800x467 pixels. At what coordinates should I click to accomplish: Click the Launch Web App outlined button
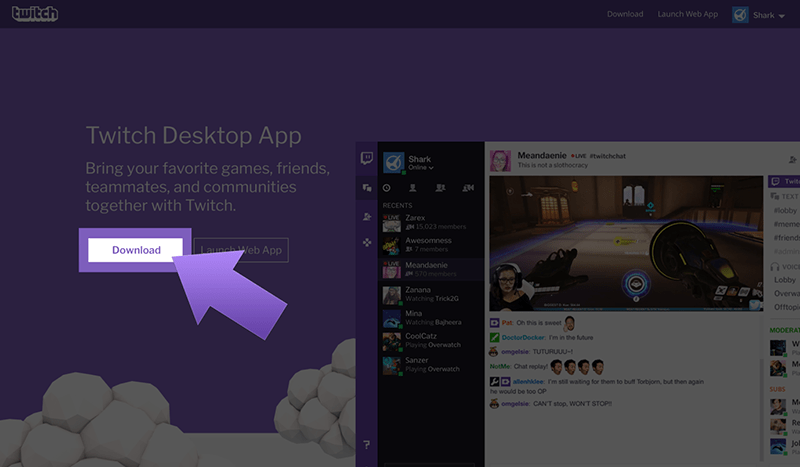coord(241,250)
